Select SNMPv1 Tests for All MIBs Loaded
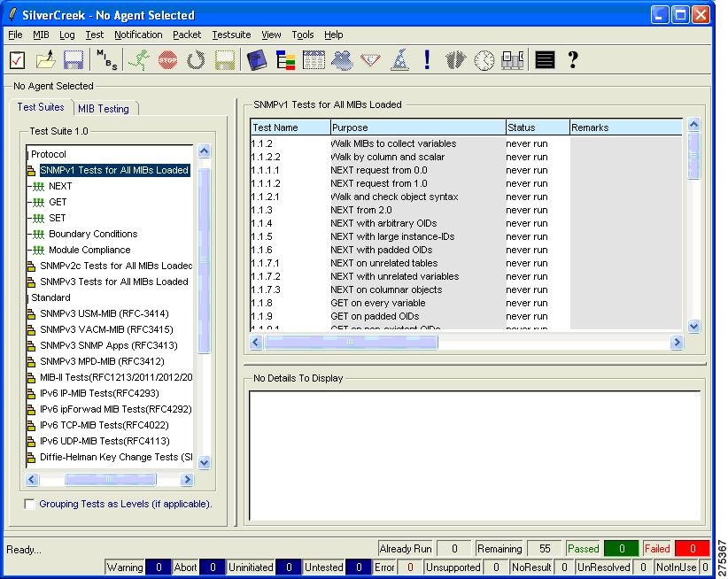 click(113, 170)
